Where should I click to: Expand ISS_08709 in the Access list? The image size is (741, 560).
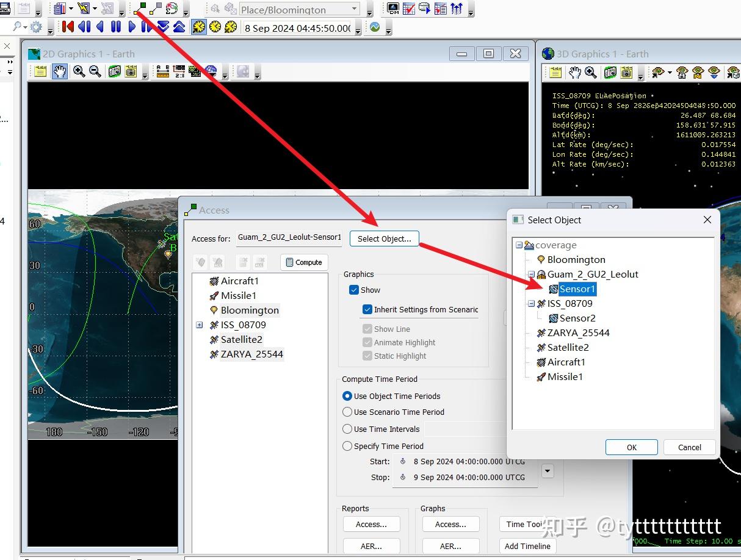click(x=199, y=325)
